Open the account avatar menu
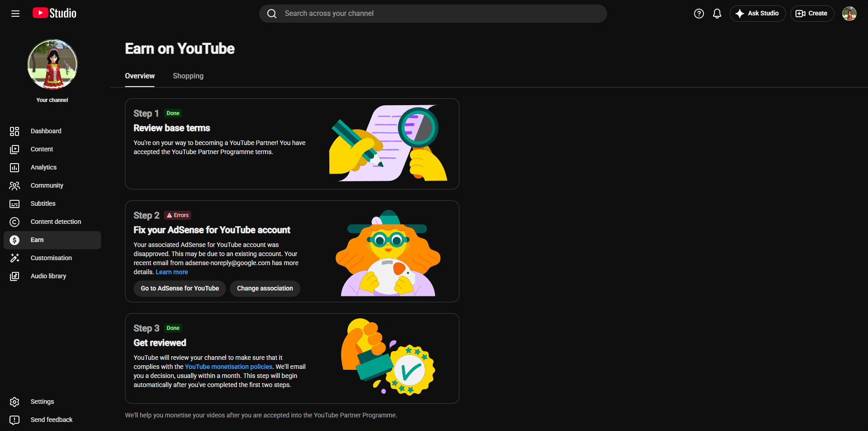The image size is (868, 431). 849,14
